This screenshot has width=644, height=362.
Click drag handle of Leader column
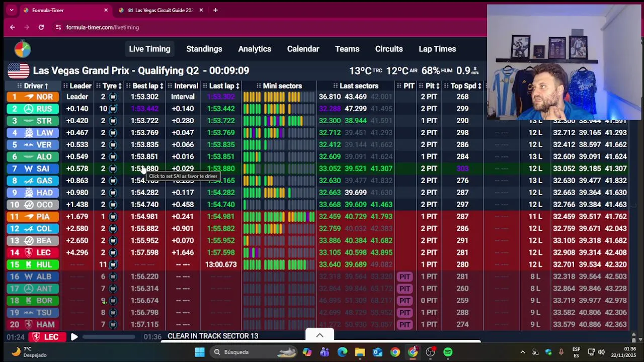point(65,86)
